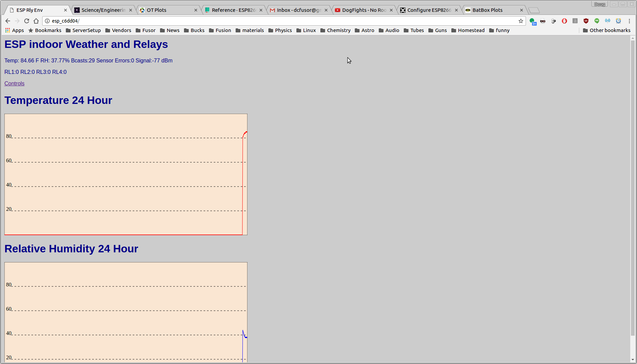This screenshot has height=364, width=637.
Task: Open the alarm clock extension
Action: [618, 21]
